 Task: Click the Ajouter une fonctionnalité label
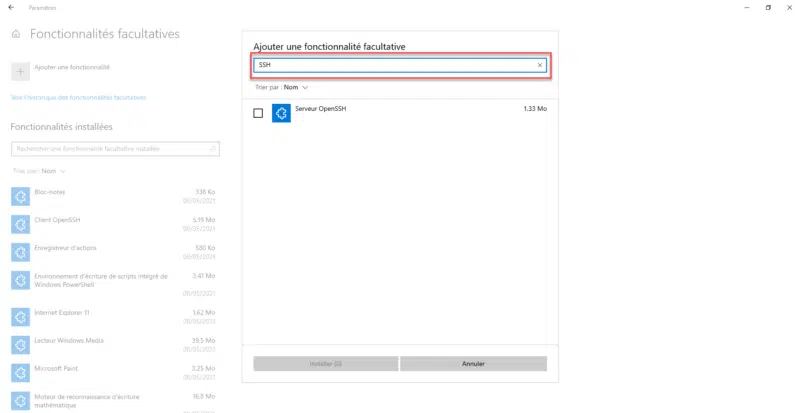tap(72, 67)
